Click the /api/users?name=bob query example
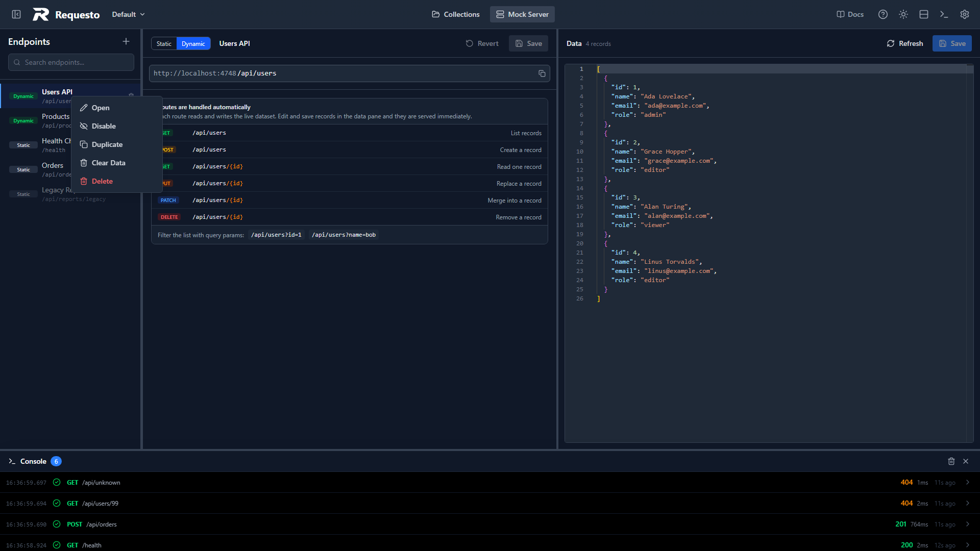980x551 pixels. pyautogui.click(x=344, y=235)
